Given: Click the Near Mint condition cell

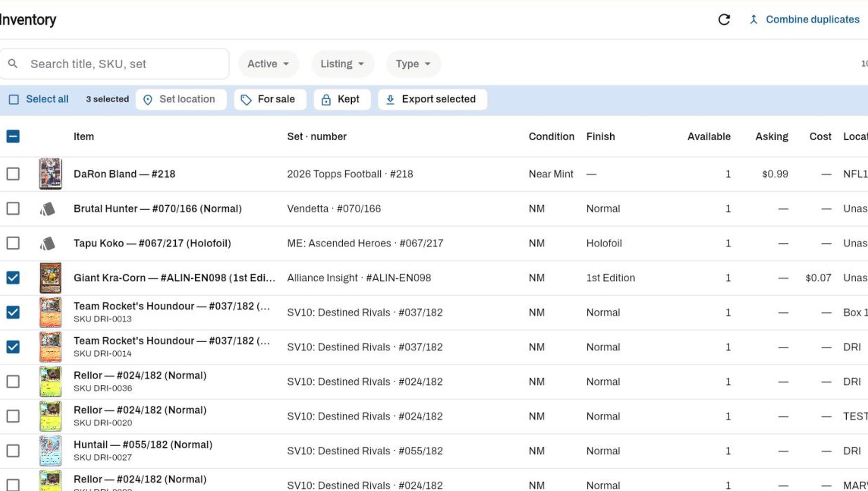Looking at the screenshot, I should pyautogui.click(x=551, y=174).
